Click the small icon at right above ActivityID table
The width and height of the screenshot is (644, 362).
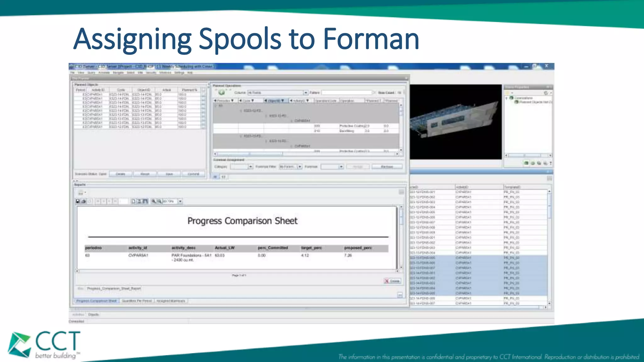[x=549, y=178]
